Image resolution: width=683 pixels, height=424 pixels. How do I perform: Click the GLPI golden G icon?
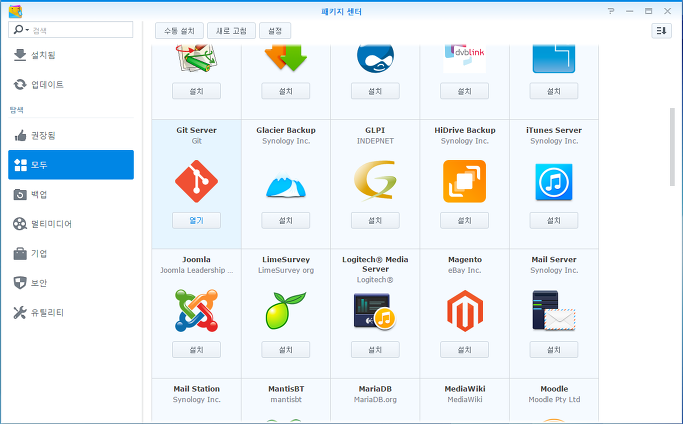pyautogui.click(x=375, y=180)
